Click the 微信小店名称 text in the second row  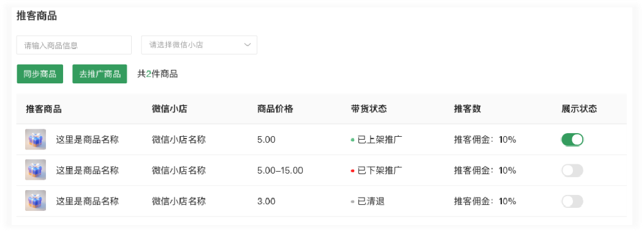pyautogui.click(x=179, y=170)
